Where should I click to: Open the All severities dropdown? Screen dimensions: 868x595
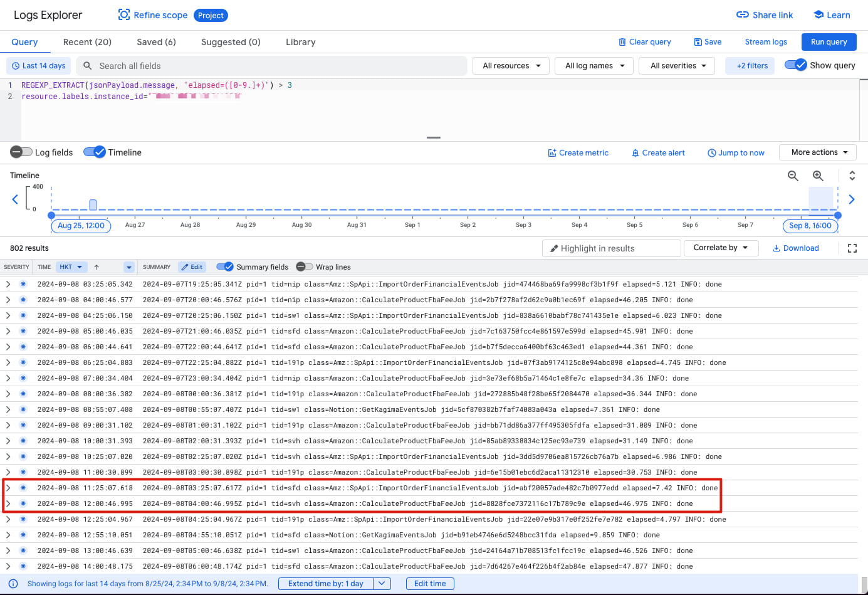[677, 66]
